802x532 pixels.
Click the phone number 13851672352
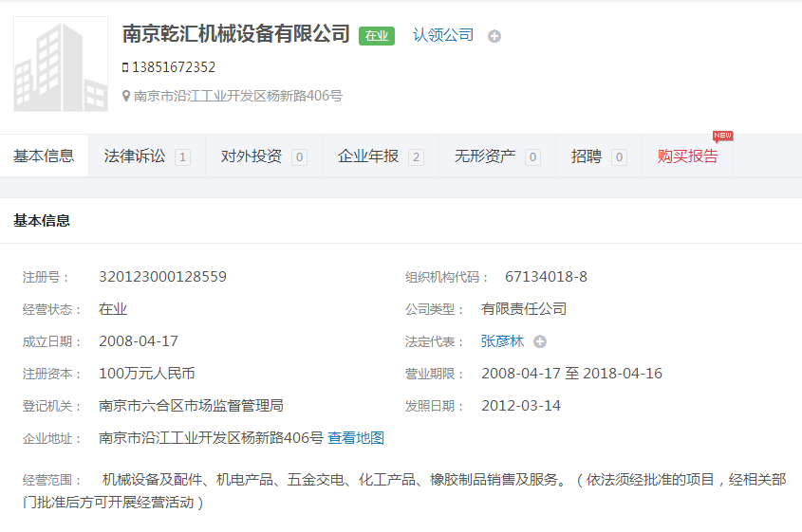(x=174, y=67)
